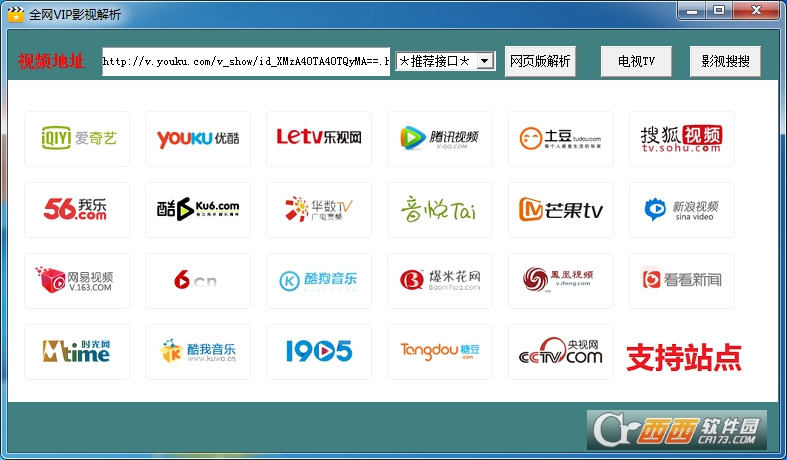
Task: Select the Youku 优酷 logo tile
Action: tap(198, 139)
